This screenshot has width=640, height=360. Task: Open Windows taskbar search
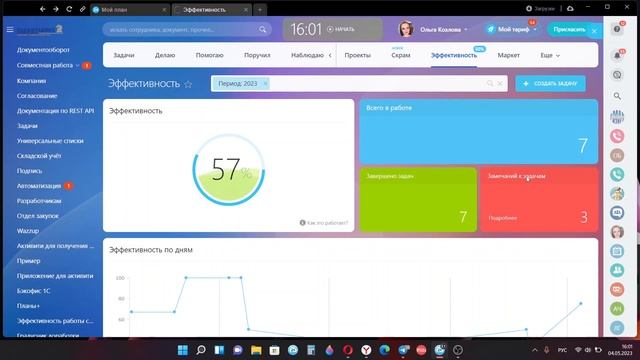[201, 350]
